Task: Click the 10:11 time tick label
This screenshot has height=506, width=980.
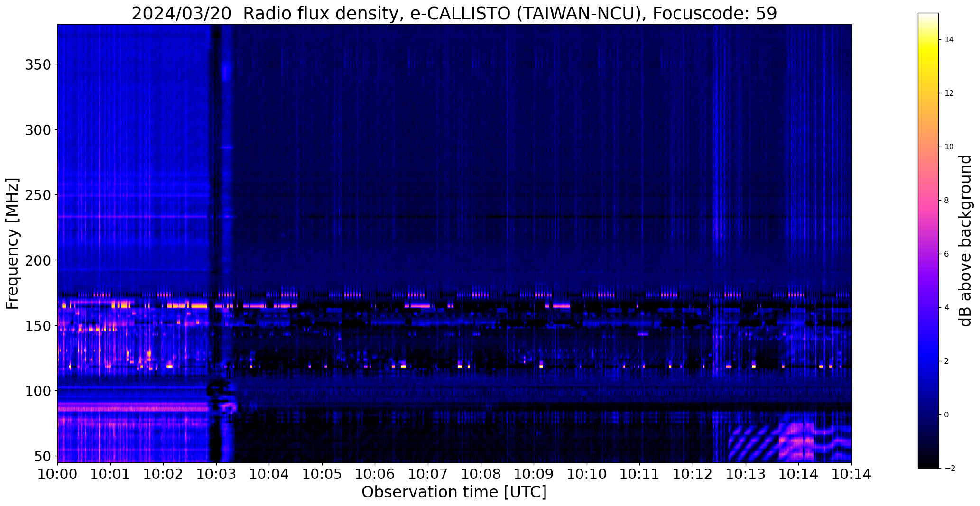Action: tap(640, 474)
